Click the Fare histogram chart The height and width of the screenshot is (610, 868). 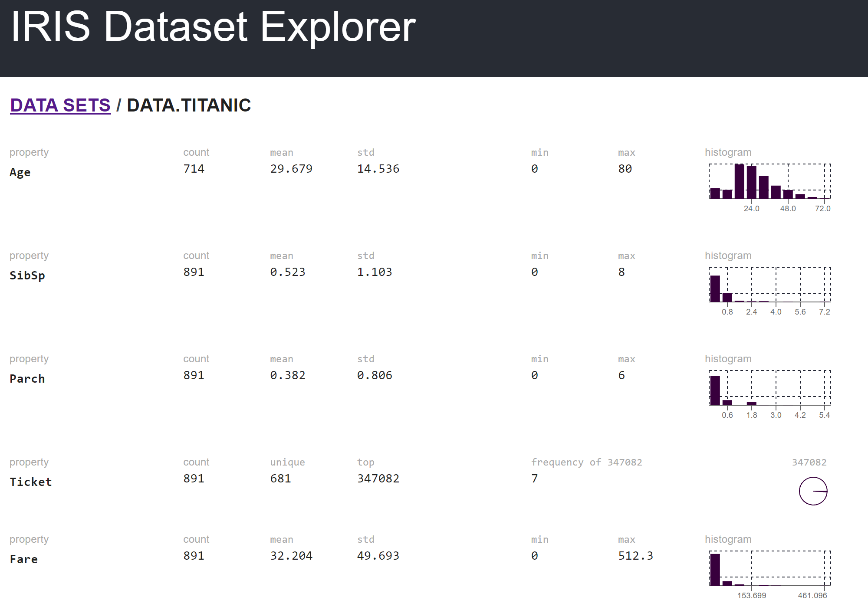[x=769, y=569]
